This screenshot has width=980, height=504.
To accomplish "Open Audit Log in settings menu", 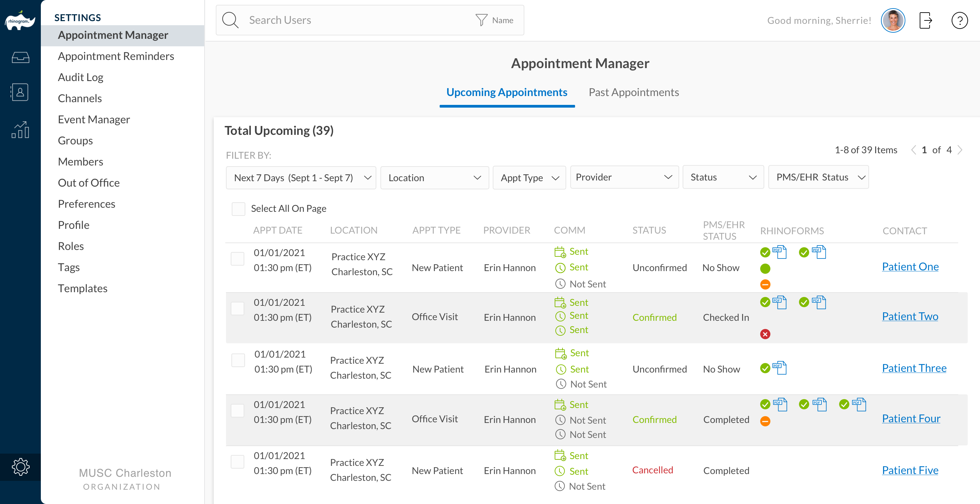I will (x=81, y=77).
